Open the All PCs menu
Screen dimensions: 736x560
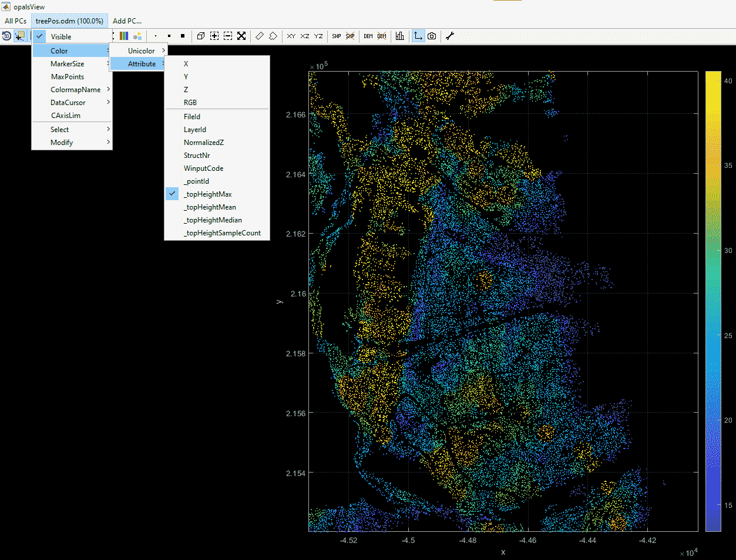(16, 21)
